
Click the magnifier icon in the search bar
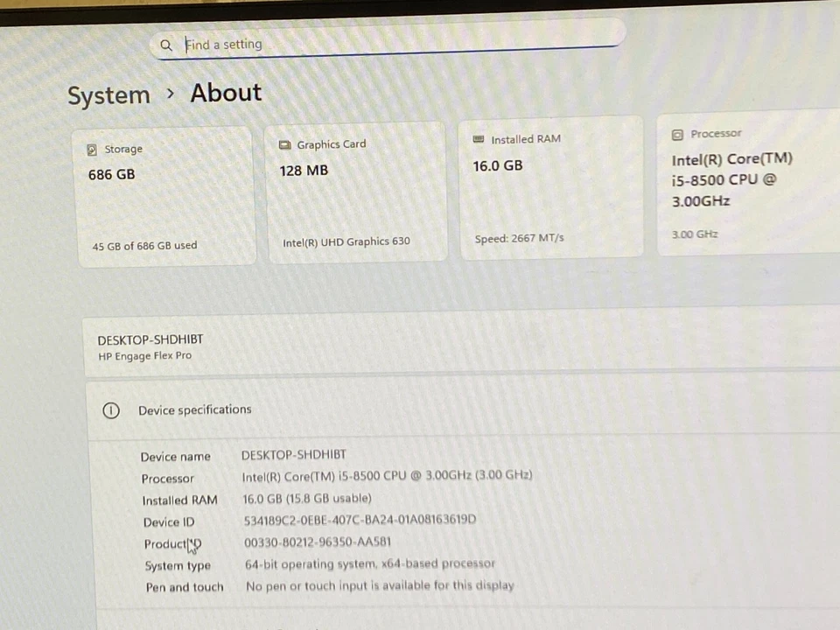[x=166, y=44]
